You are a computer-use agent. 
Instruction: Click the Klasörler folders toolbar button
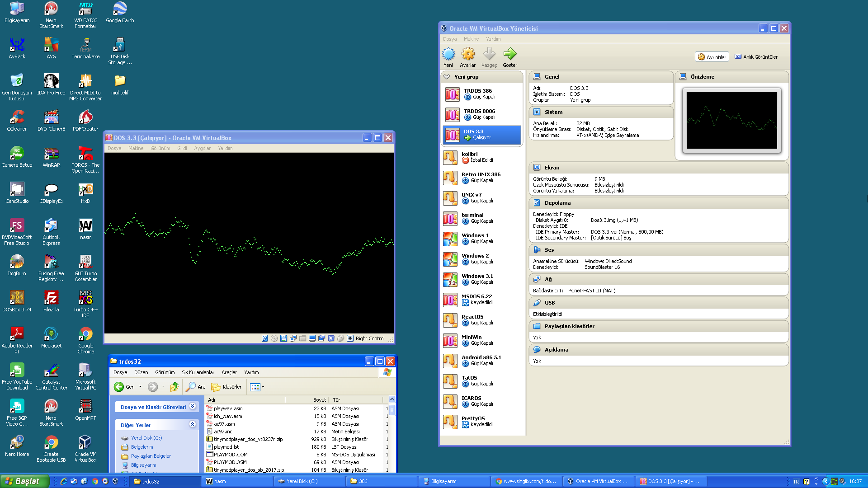226,387
